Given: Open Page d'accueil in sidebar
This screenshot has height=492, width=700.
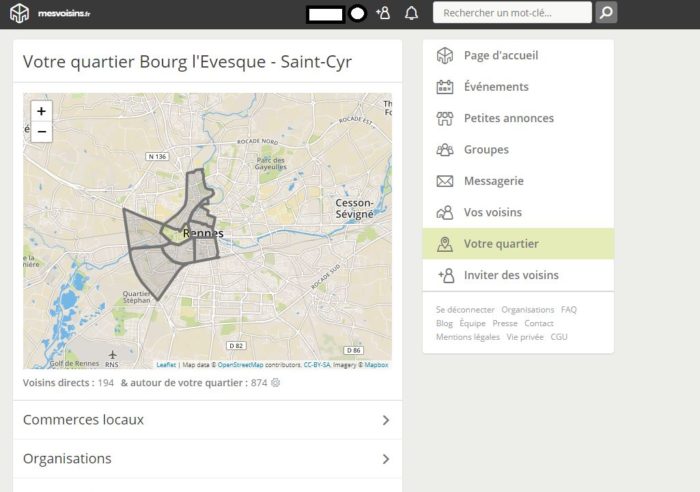Looking at the screenshot, I should pyautogui.click(x=500, y=55).
